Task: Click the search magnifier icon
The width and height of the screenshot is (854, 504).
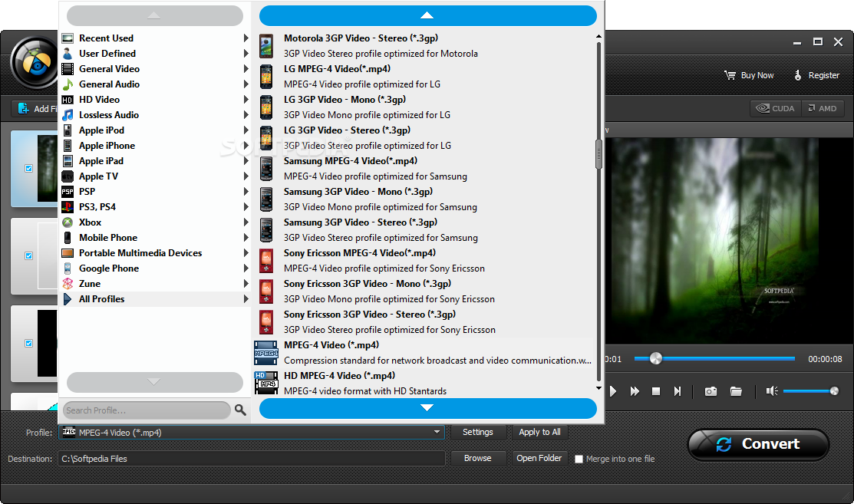Action: (240, 410)
